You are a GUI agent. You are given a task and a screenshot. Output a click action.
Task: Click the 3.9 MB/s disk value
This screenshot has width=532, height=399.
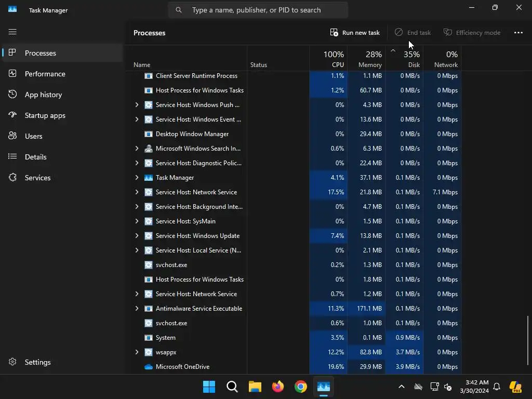407,367
